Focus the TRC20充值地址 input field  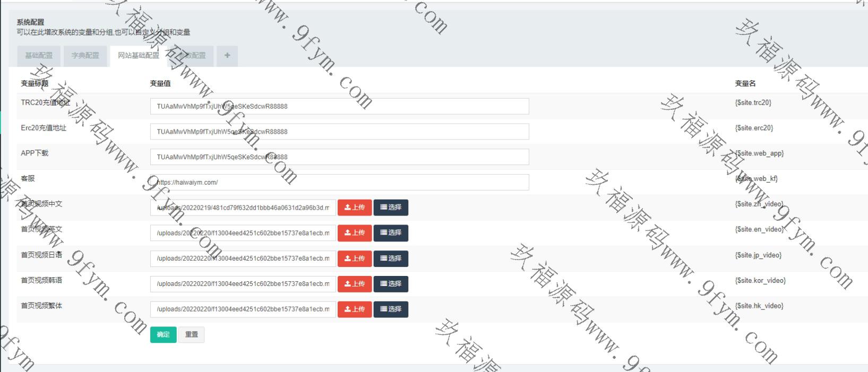[x=339, y=106]
